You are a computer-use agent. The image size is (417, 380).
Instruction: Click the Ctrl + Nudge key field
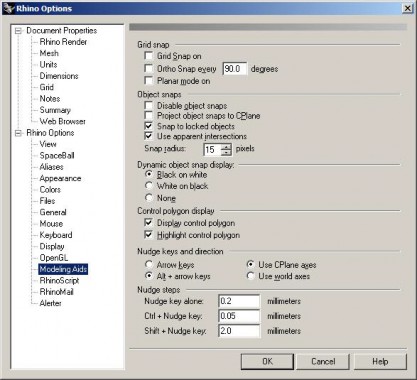(239, 316)
